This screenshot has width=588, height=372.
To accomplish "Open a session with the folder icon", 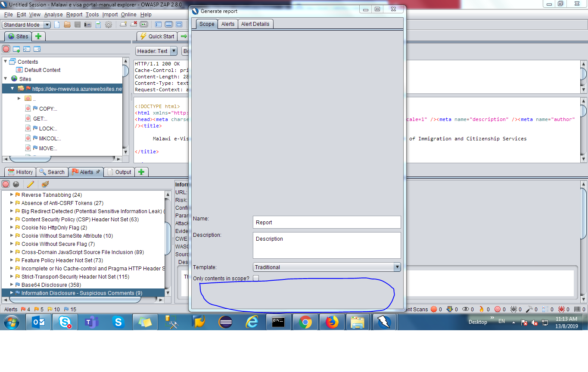I will pyautogui.click(x=67, y=25).
